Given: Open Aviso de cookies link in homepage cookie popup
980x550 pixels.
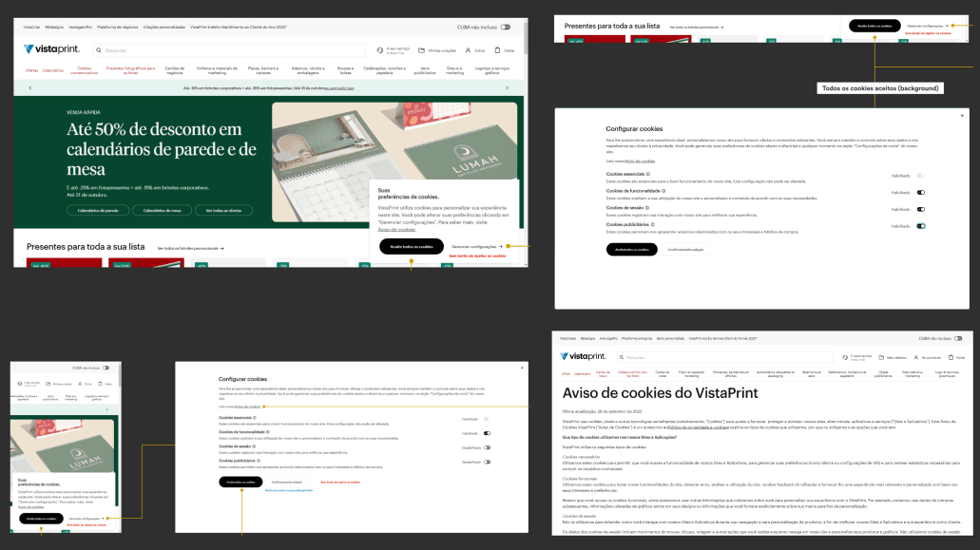Looking at the screenshot, I should pos(396,229).
